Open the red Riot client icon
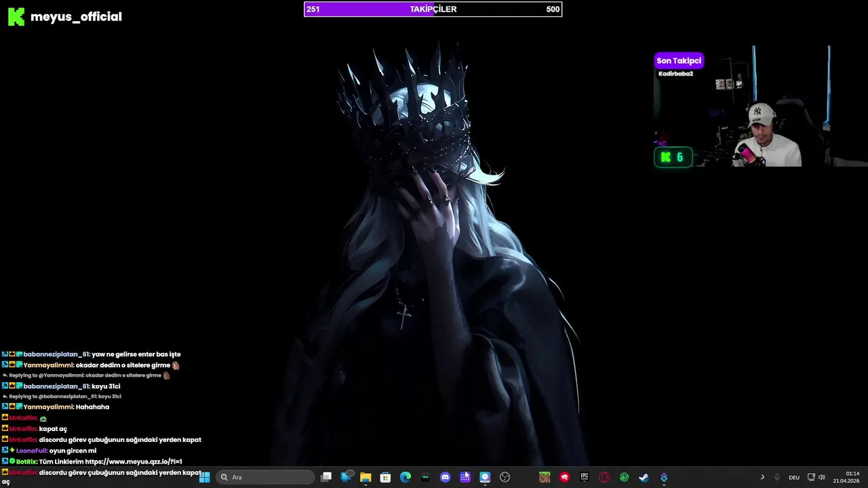This screenshot has height=488, width=868. coord(564,477)
